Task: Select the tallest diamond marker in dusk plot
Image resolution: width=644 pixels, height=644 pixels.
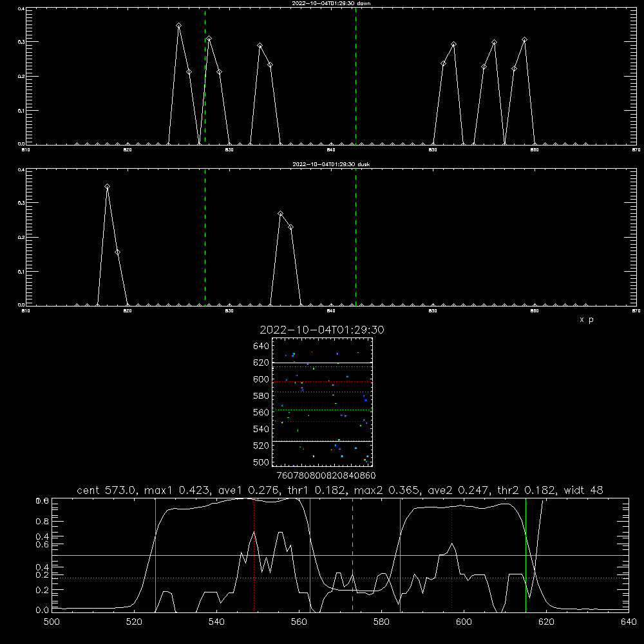Action: coord(107,187)
